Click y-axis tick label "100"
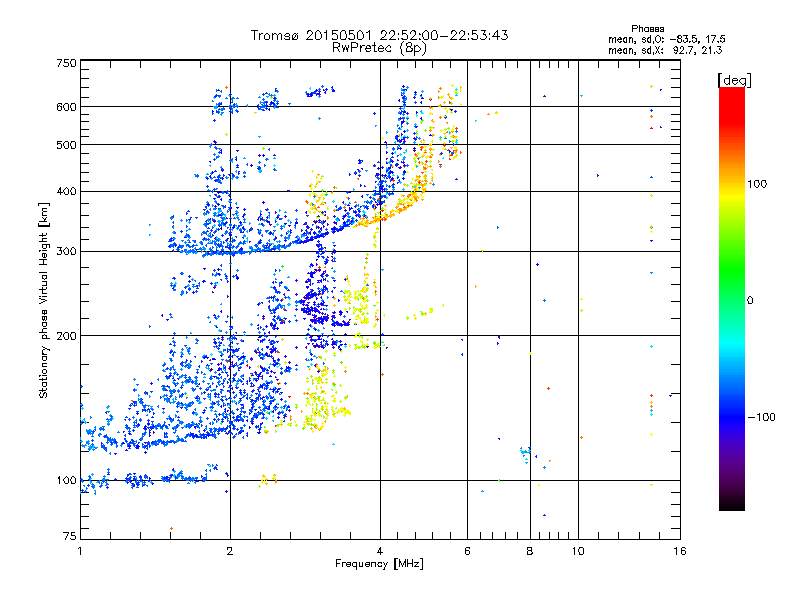 point(66,481)
